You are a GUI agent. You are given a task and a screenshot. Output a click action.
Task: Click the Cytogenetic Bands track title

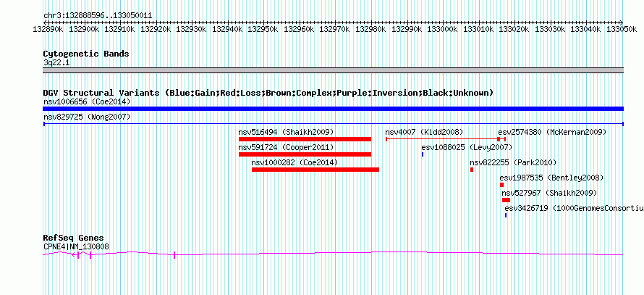click(x=86, y=54)
